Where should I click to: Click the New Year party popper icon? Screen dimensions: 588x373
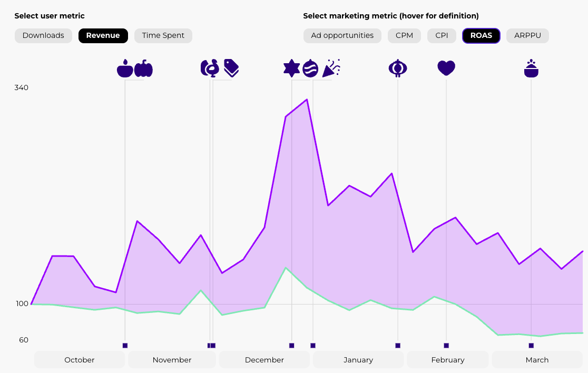pos(331,68)
